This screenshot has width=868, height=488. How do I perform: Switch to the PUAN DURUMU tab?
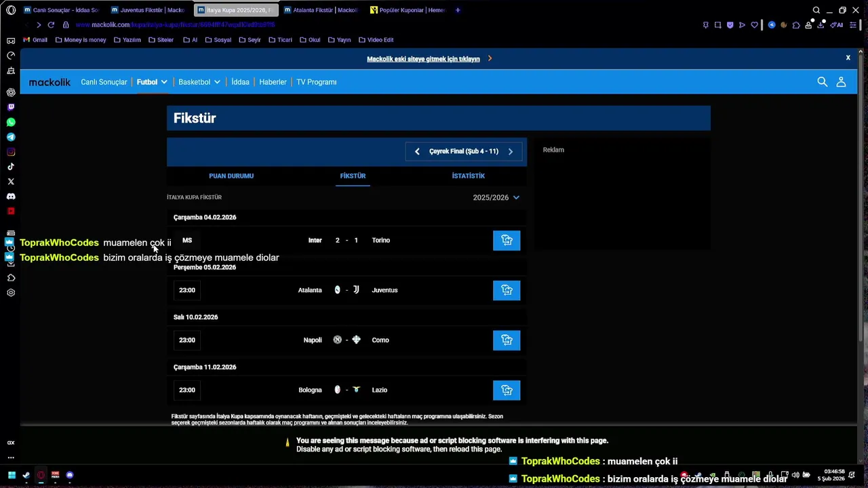point(231,176)
